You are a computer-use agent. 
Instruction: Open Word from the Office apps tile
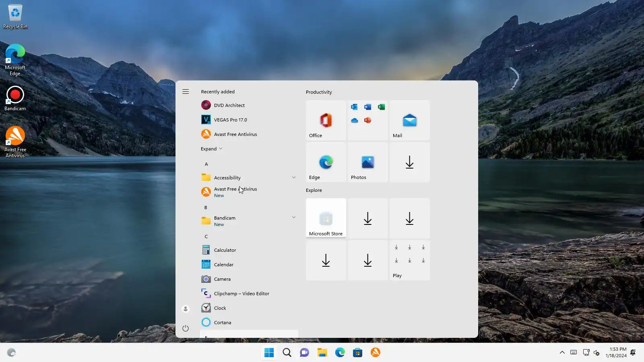[x=367, y=107]
